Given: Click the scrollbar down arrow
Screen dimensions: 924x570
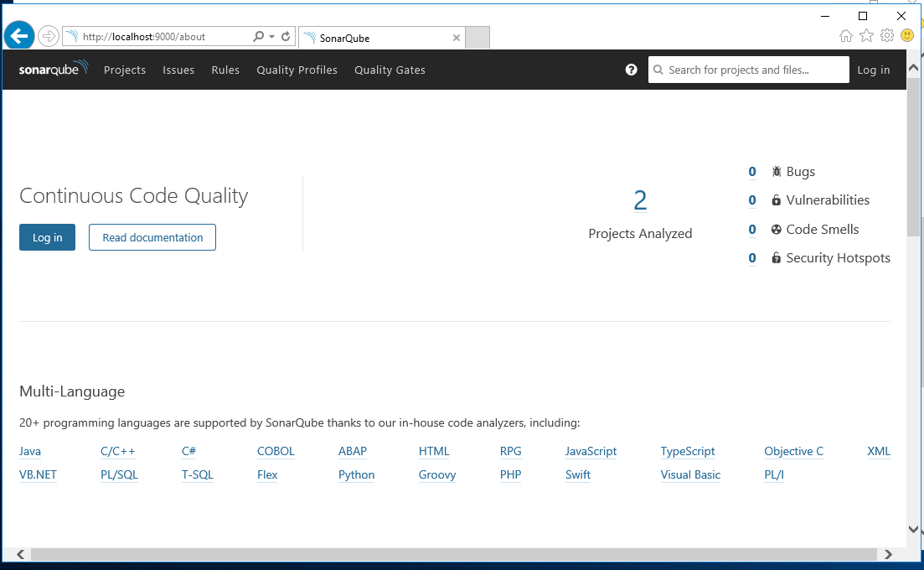Looking at the screenshot, I should coord(913,530).
